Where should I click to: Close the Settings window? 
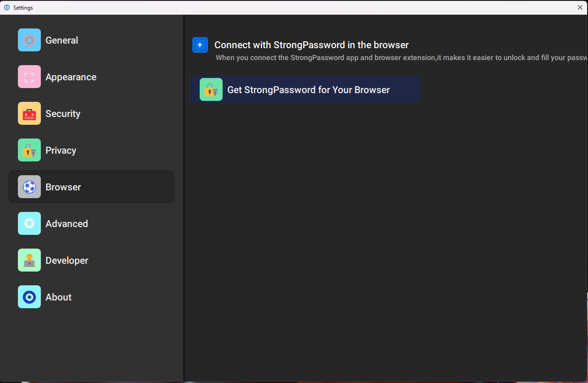[580, 7]
